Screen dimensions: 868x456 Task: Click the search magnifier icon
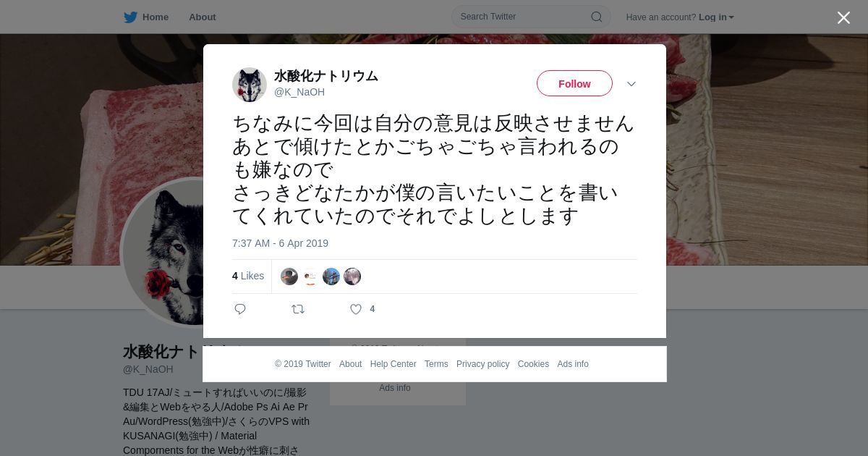tap(597, 17)
